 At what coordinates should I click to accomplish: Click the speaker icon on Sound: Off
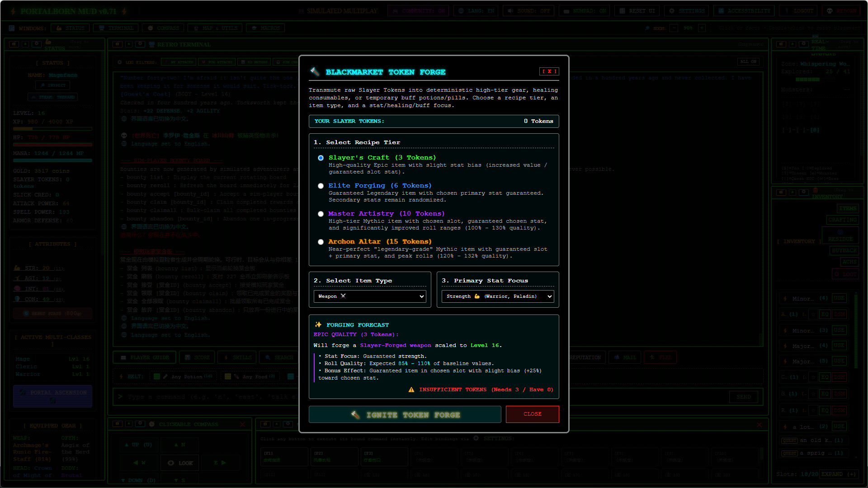coord(510,11)
